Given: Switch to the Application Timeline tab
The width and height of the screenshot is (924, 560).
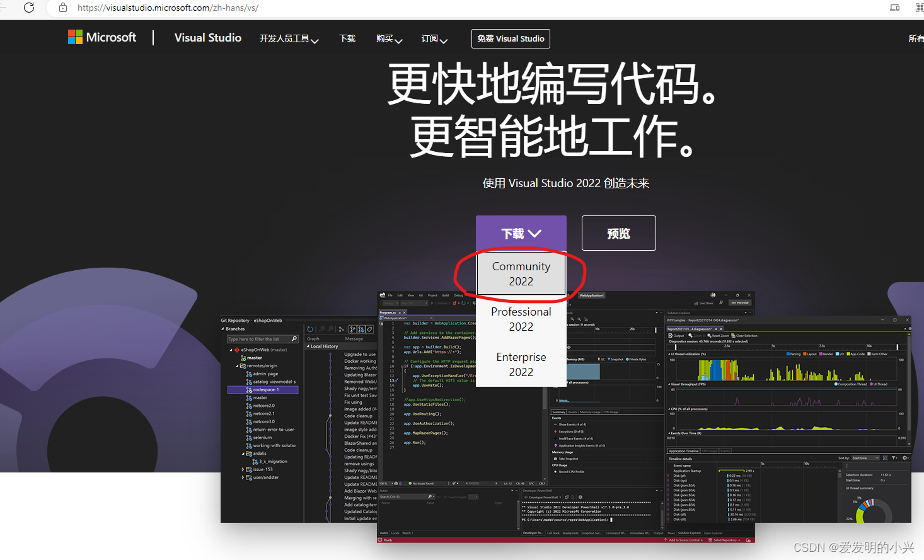Looking at the screenshot, I should coord(684,451).
